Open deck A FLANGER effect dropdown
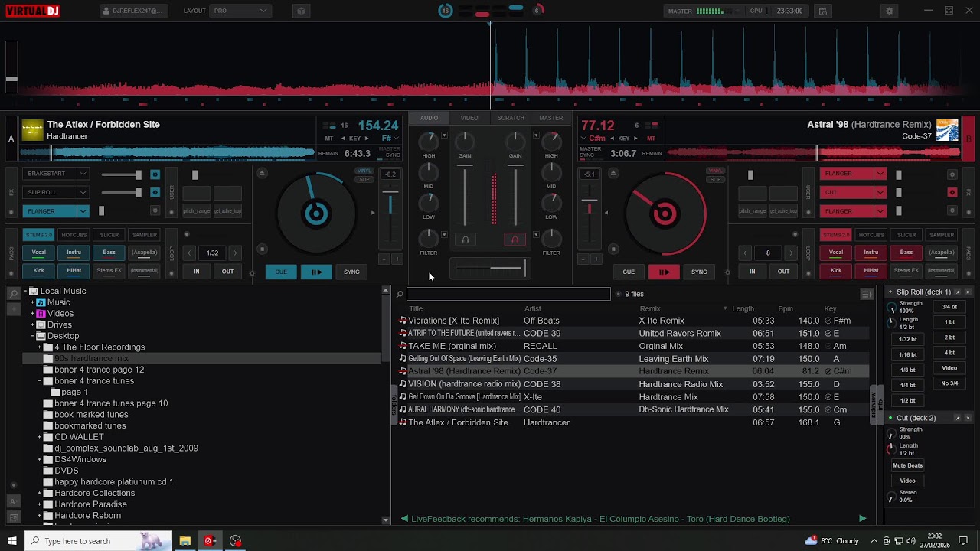The image size is (980, 551). click(x=83, y=210)
